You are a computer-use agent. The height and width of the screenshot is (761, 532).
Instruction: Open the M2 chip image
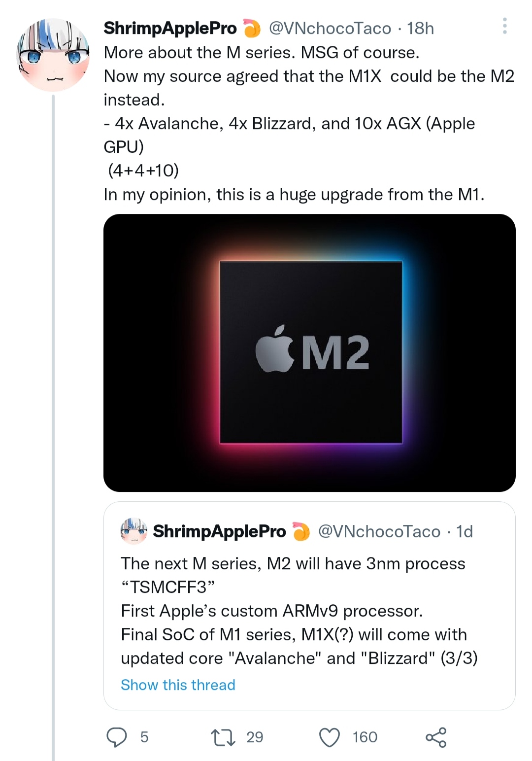point(309,352)
